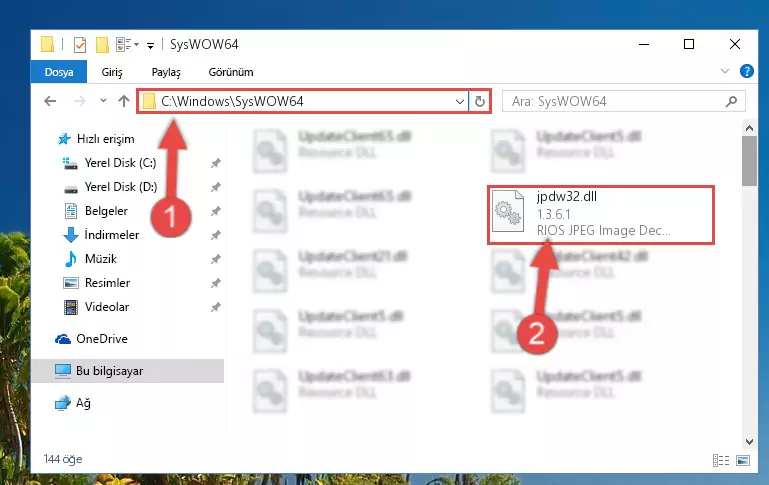Screen dimensions: 769x485
Task: Switch to the Paylaş ribbon tab
Action: [166, 72]
